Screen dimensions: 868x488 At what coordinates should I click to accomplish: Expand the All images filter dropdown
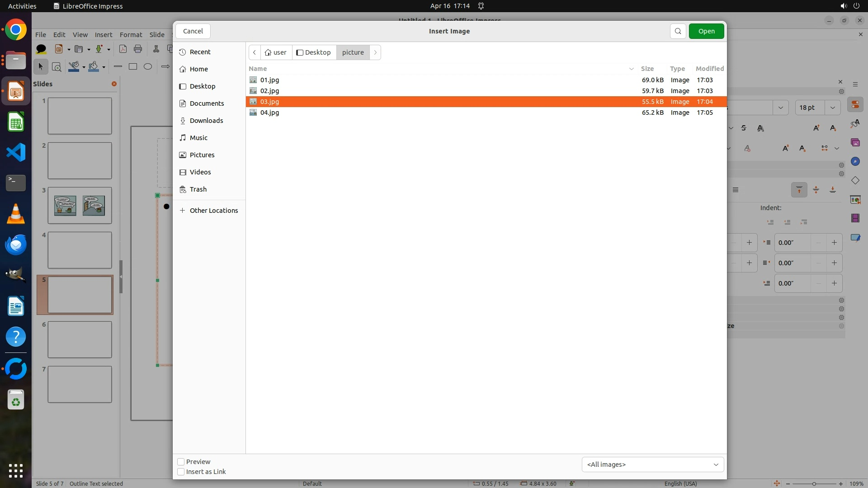pyautogui.click(x=652, y=465)
